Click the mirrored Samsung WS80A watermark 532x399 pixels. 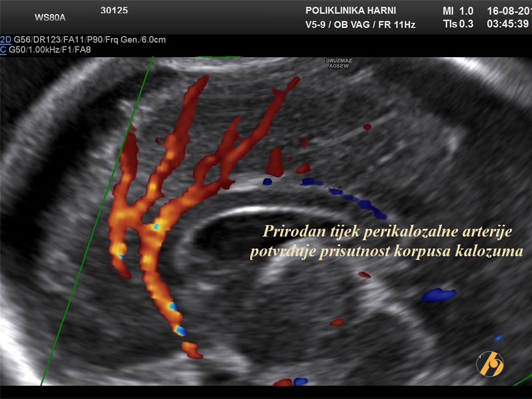(338, 63)
